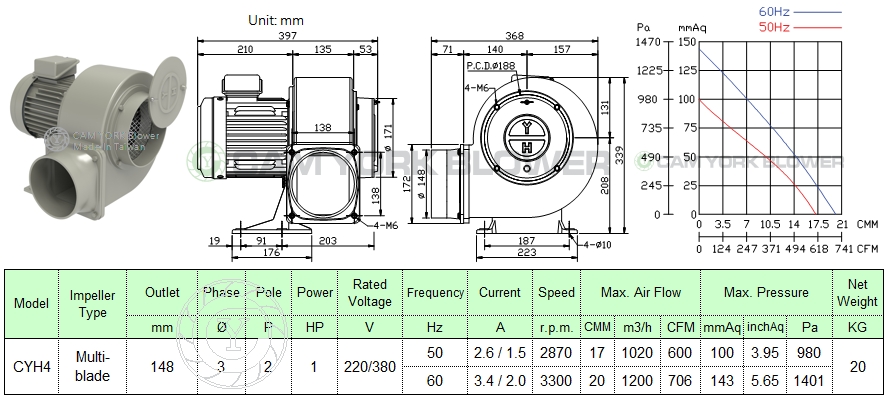Click the 17 CMM table cell
The width and height of the screenshot is (890, 398).
[x=597, y=353]
